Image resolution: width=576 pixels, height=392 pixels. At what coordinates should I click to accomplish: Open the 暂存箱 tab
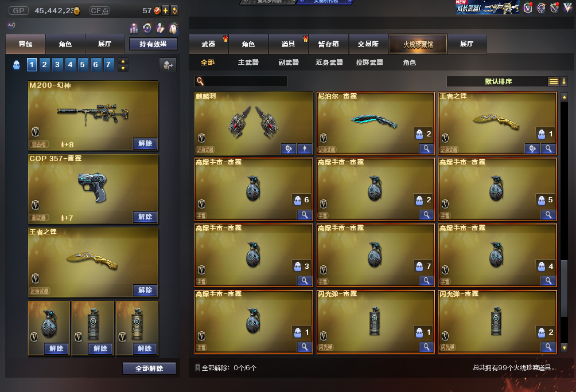coord(328,44)
